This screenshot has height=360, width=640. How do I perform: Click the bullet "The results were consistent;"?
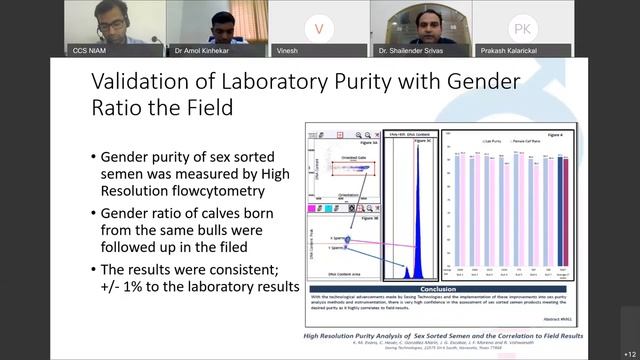point(196,278)
